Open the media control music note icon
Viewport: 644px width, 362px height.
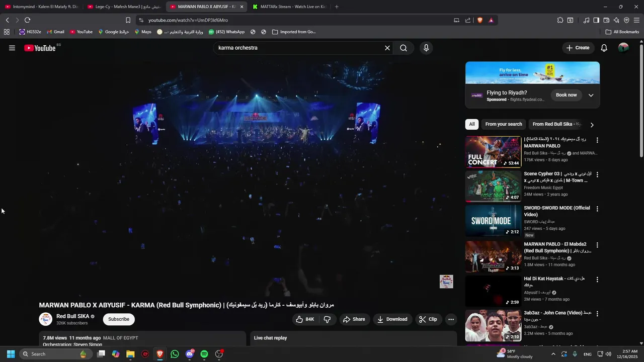point(586,20)
